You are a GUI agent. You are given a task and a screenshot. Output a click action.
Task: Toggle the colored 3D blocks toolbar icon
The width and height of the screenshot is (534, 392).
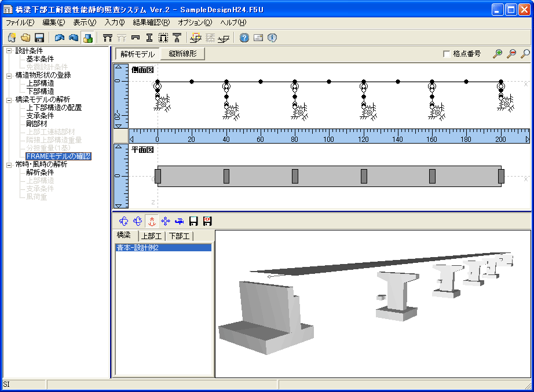(88, 38)
